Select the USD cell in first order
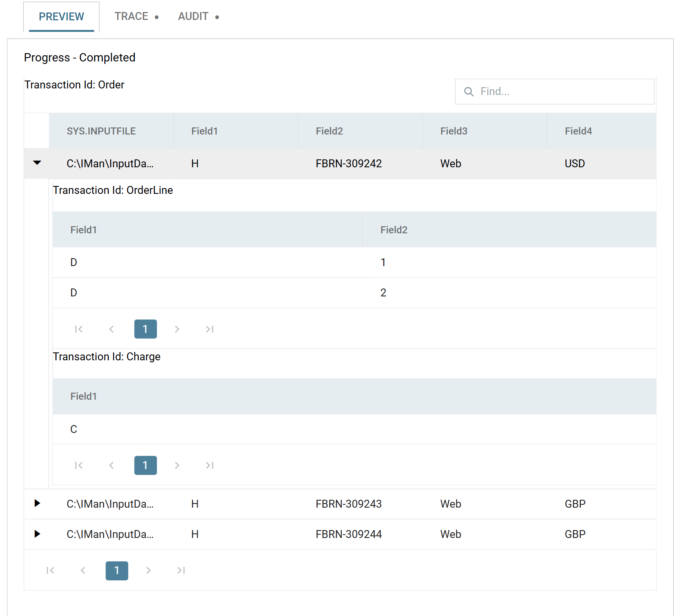 click(602, 164)
